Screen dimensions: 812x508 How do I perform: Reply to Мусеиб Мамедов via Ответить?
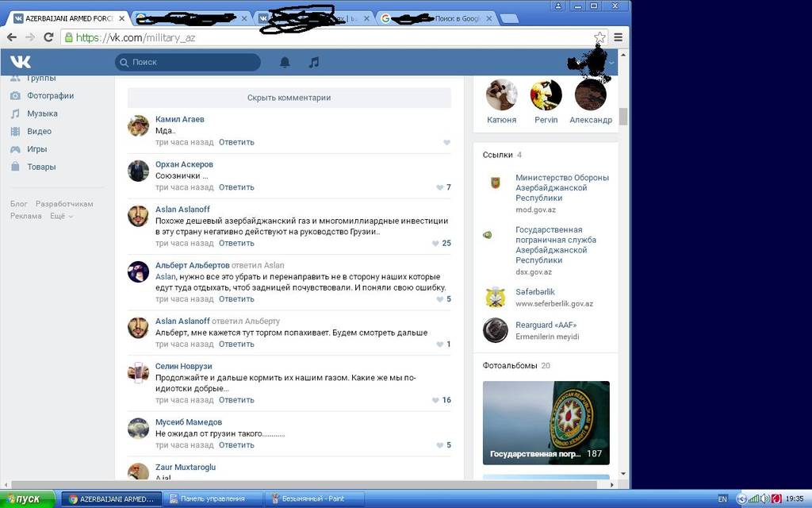[x=236, y=445]
